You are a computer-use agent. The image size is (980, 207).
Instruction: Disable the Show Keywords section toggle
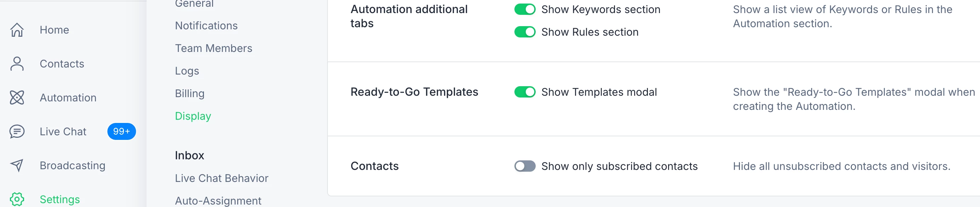coord(525,10)
